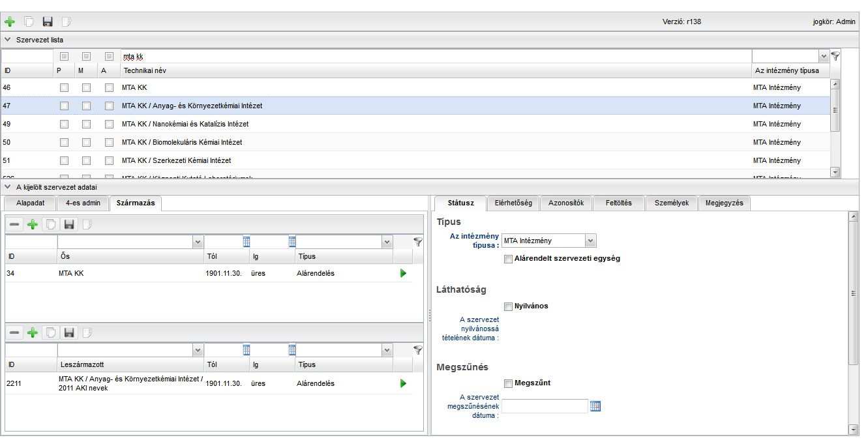Enable the Alárendelt szervezeti egység checkbox
The width and height of the screenshot is (868, 442).
[508, 259]
